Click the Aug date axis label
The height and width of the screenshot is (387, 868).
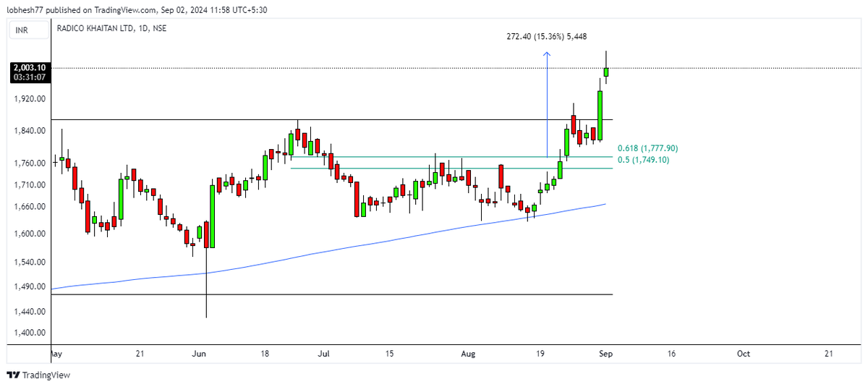click(x=468, y=354)
